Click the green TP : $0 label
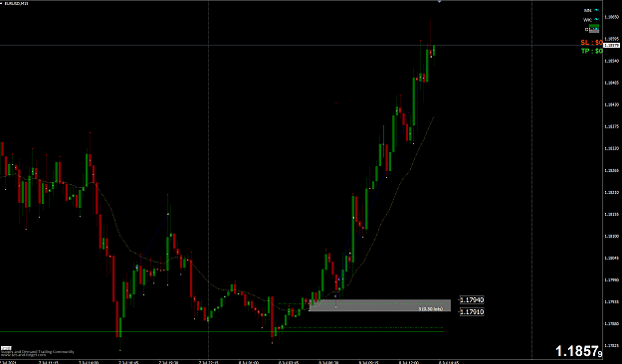The height and width of the screenshot is (364, 622). coord(592,51)
